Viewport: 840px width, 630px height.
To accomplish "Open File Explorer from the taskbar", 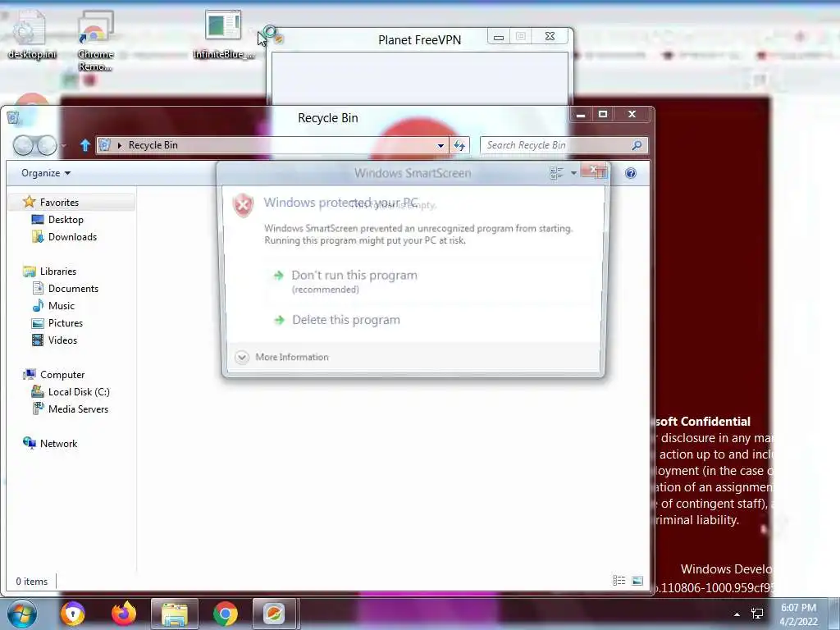I will click(175, 614).
